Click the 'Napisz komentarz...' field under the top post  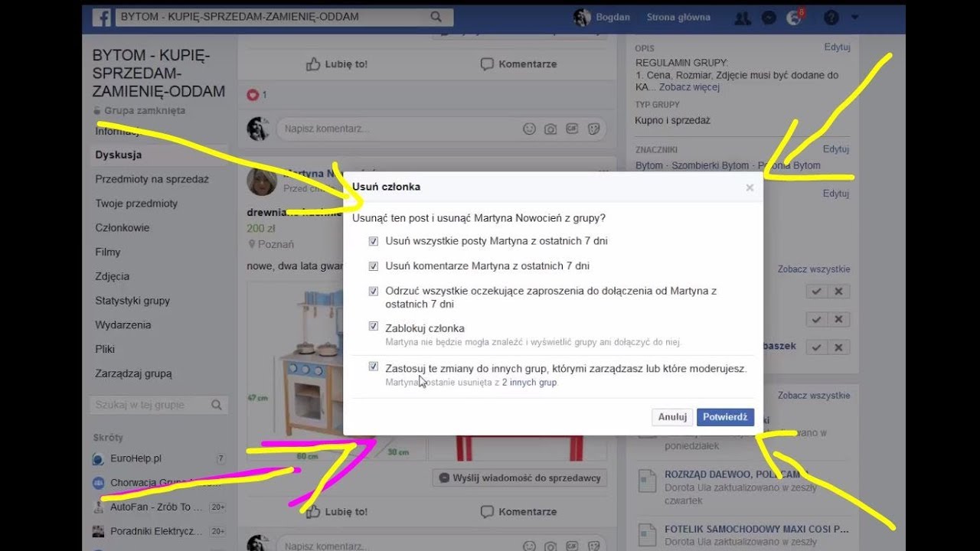(x=441, y=129)
